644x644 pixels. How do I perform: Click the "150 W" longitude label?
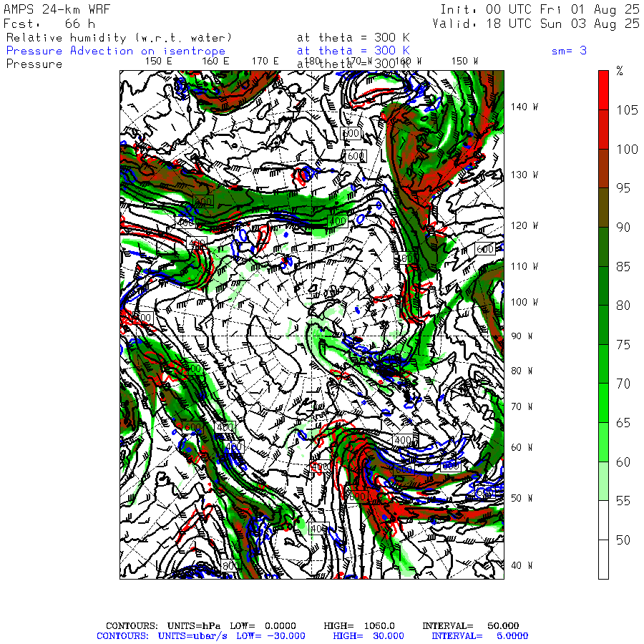pyautogui.click(x=464, y=62)
